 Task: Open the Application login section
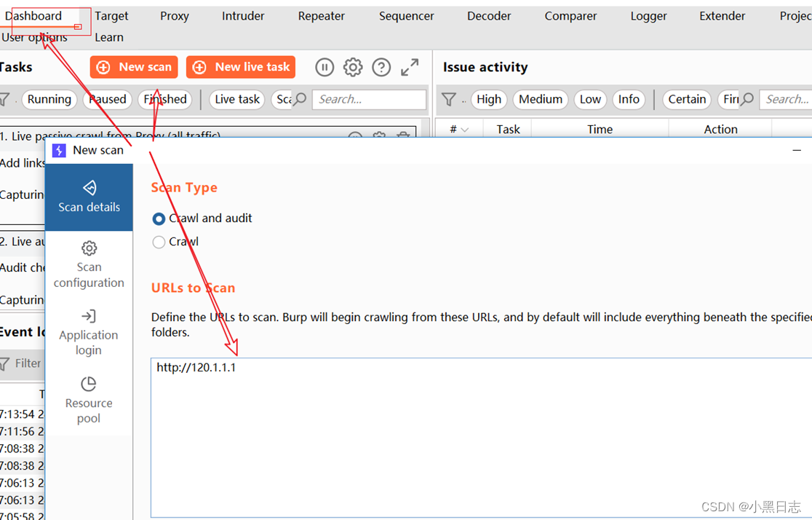(89, 333)
